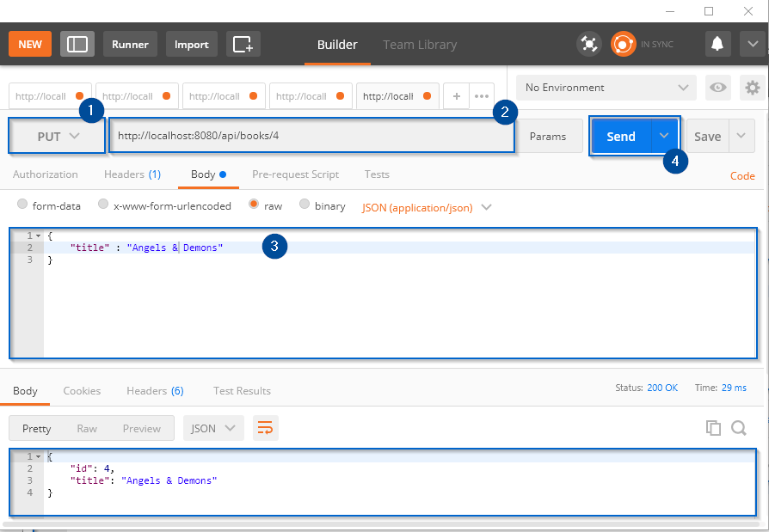This screenshot has width=769, height=532.
Task: Open the PUT method dropdown
Action: [x=56, y=136]
